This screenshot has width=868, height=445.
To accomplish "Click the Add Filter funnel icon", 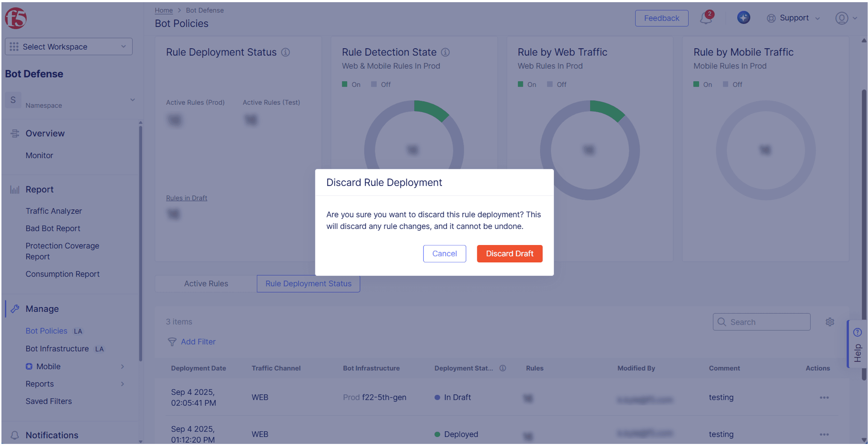I will [x=172, y=342].
